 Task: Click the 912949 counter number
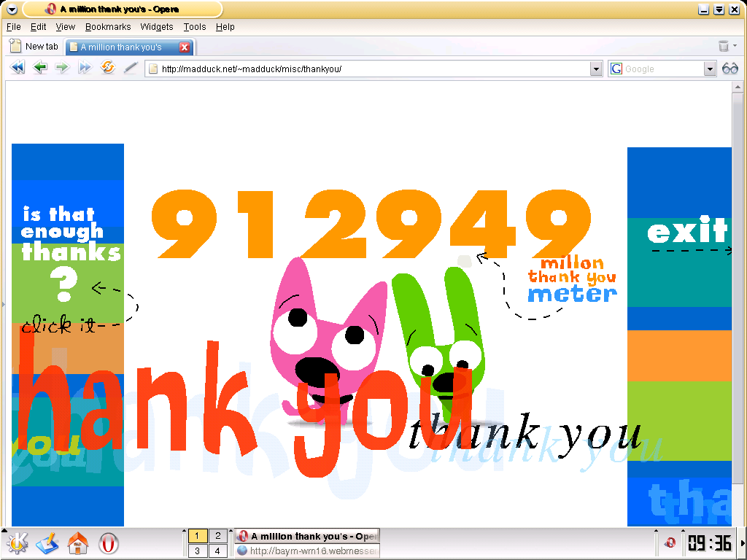pos(371,224)
